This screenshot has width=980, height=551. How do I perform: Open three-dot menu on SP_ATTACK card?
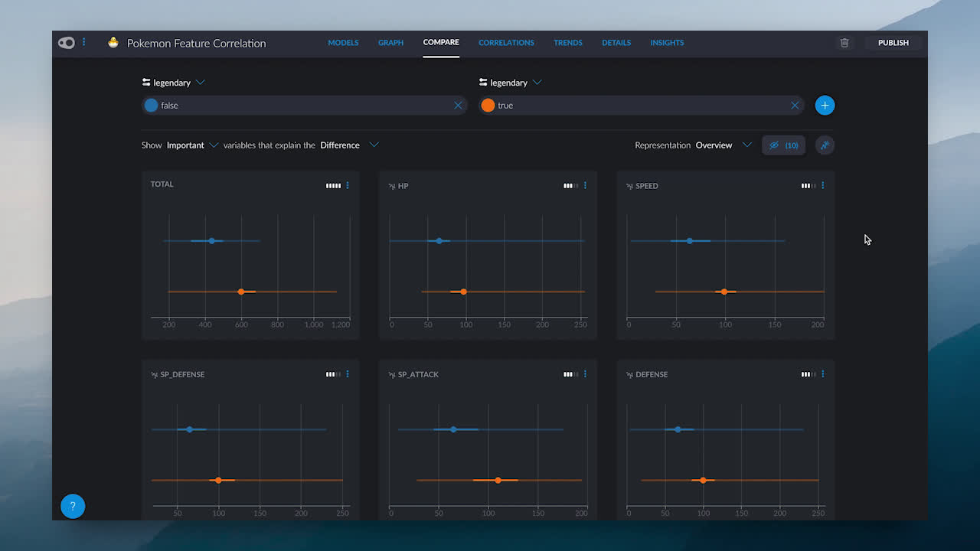coord(585,374)
